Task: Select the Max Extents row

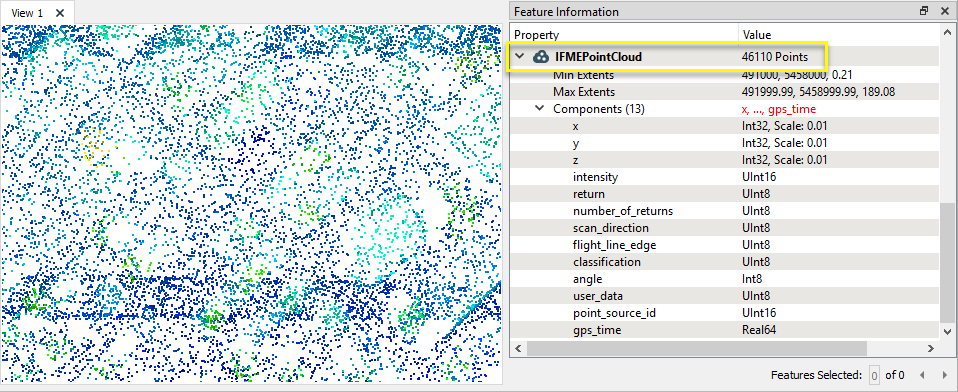Action: pos(725,92)
